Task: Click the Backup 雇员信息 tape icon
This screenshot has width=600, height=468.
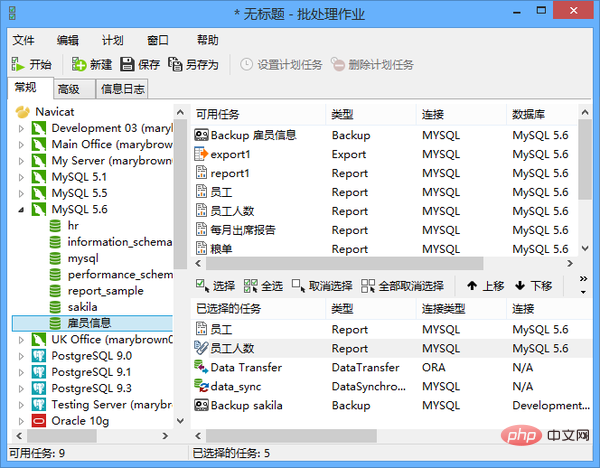Action: point(201,135)
